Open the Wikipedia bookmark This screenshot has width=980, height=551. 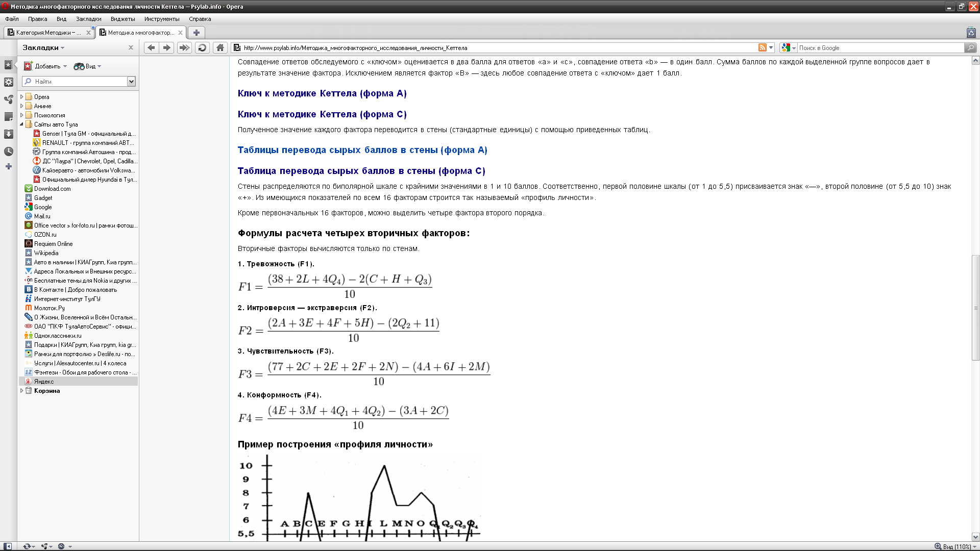coord(46,253)
